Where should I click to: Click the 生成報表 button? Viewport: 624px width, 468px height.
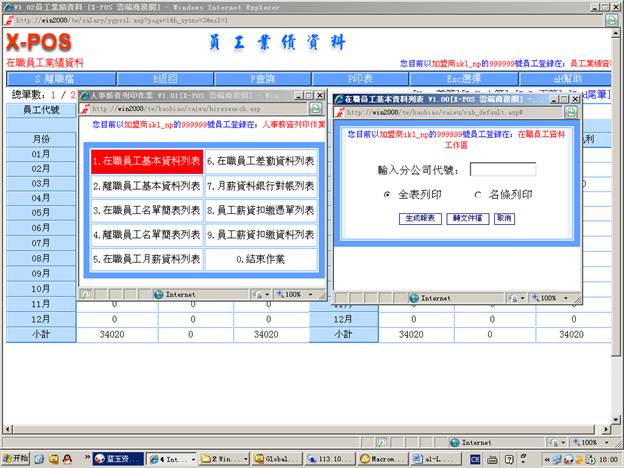(x=420, y=218)
